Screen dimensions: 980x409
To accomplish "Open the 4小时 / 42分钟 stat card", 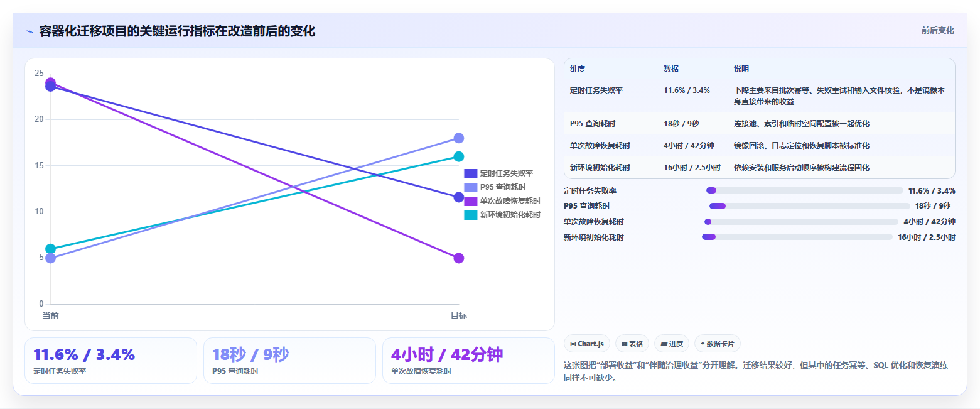I will click(x=468, y=361).
